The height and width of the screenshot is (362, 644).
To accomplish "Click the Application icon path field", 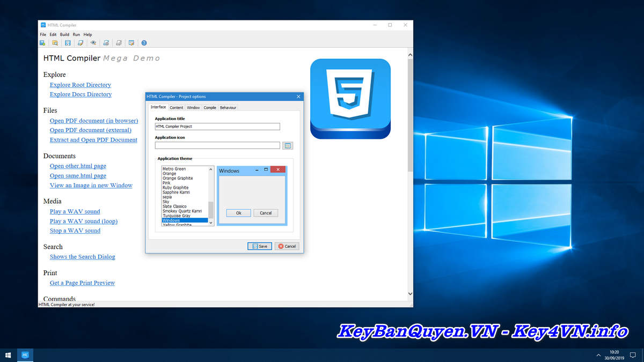I will click(x=217, y=145).
